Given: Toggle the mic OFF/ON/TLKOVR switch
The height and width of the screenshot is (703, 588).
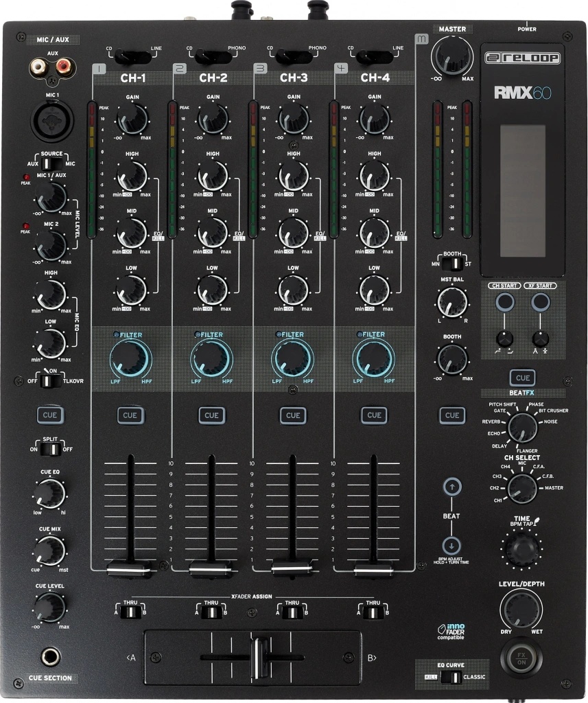Looking at the screenshot, I should click(50, 381).
